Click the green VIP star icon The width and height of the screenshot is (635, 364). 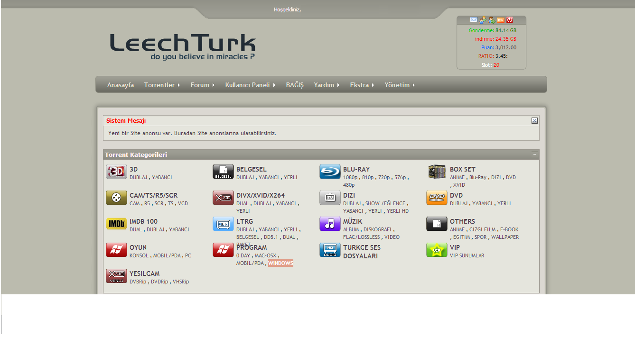437,250
